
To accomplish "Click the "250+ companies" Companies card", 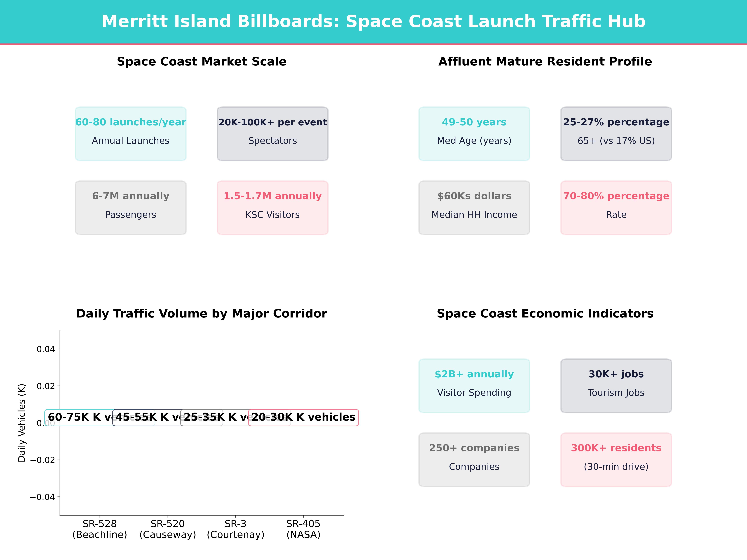I will (x=474, y=459).
